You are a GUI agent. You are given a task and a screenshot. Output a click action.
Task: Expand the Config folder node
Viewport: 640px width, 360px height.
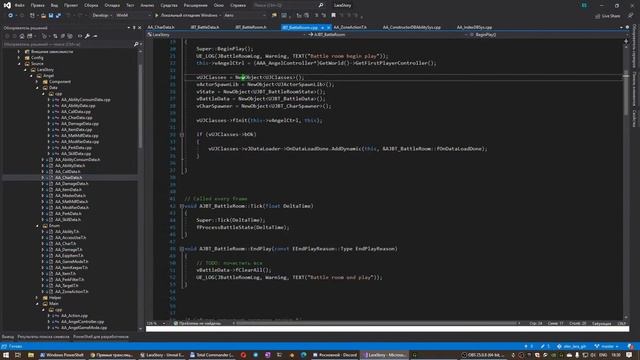pos(19,58)
